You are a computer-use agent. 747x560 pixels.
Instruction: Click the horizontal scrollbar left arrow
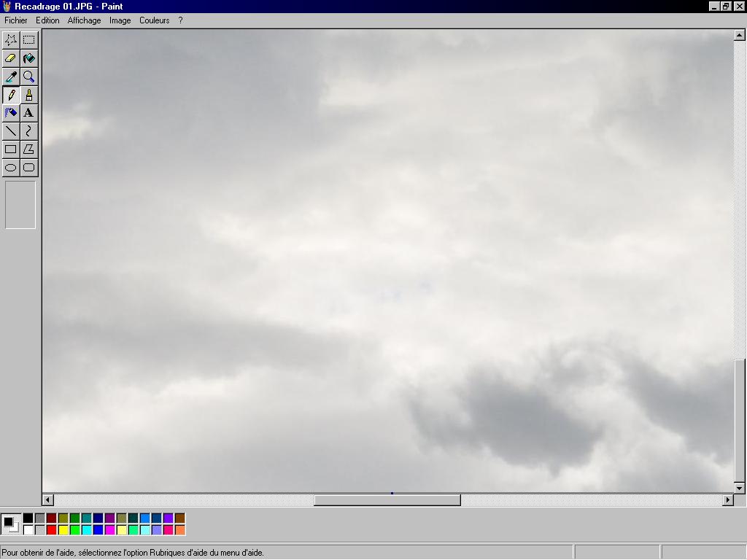[x=48, y=500]
